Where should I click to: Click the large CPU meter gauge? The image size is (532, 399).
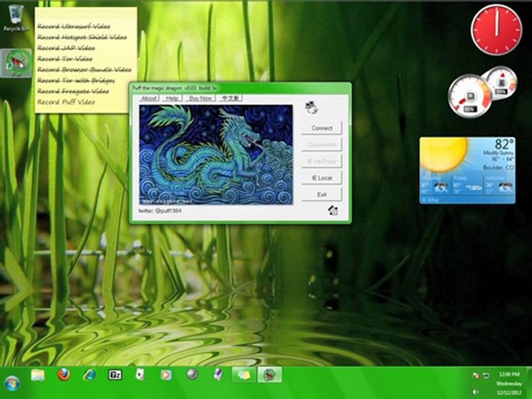point(469,96)
